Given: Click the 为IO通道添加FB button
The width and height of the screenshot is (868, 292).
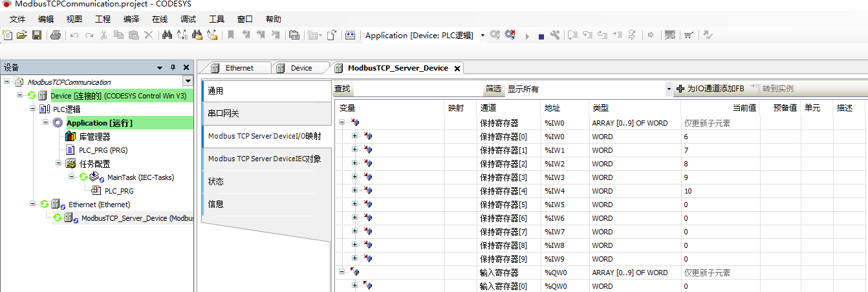Looking at the screenshot, I should point(710,89).
